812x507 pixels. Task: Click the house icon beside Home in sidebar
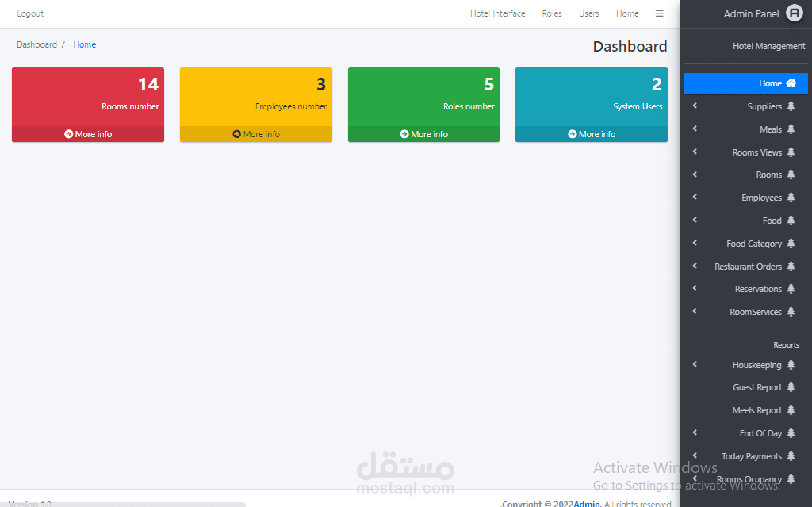tap(791, 83)
